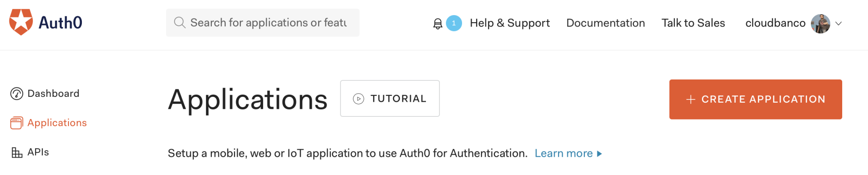
Task: Open notifications via the bell icon
Action: point(438,24)
